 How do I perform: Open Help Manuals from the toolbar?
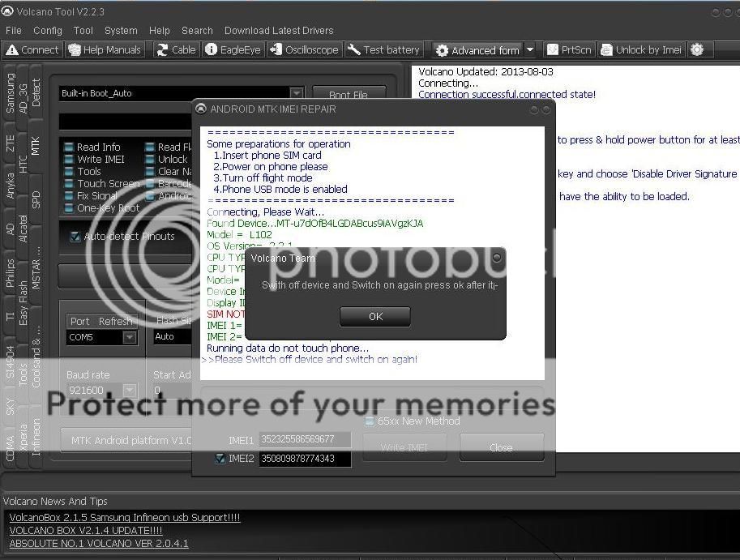(x=105, y=49)
